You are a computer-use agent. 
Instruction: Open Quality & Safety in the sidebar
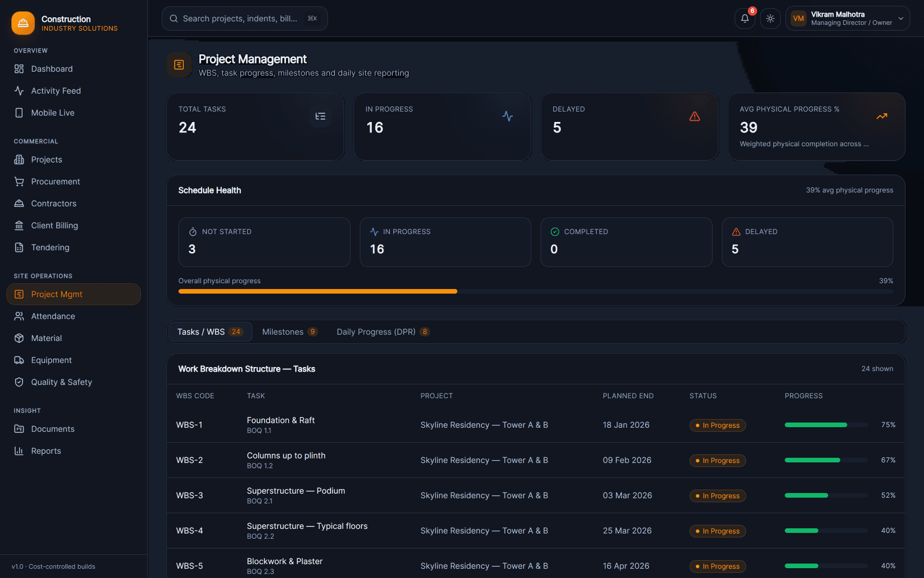point(73,382)
